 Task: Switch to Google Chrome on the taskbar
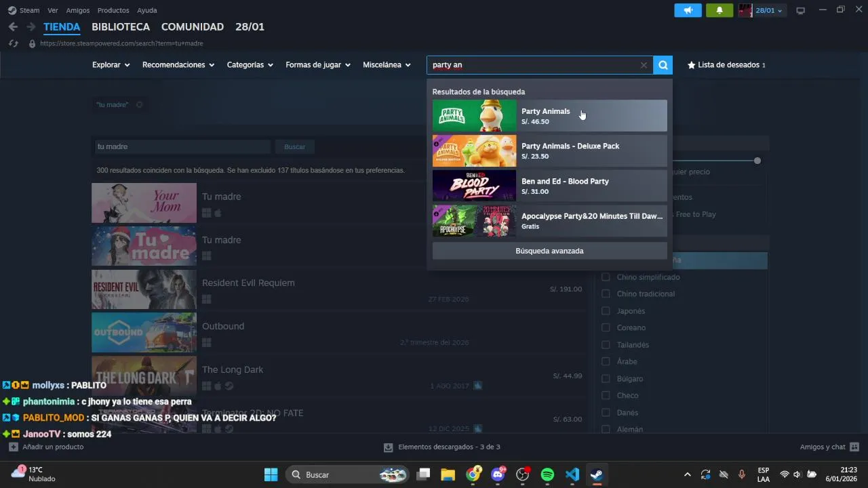click(473, 474)
